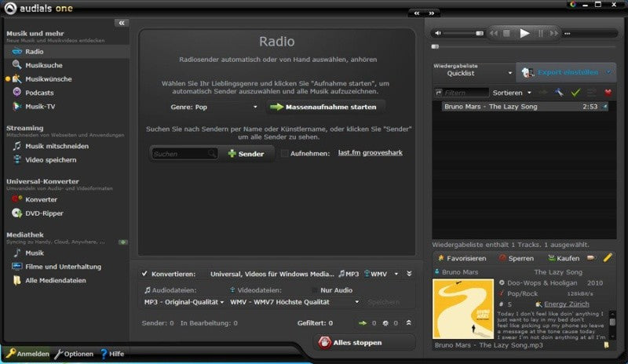Skip to the previous track
Viewport: 628px width, 364px height.
coord(494,33)
